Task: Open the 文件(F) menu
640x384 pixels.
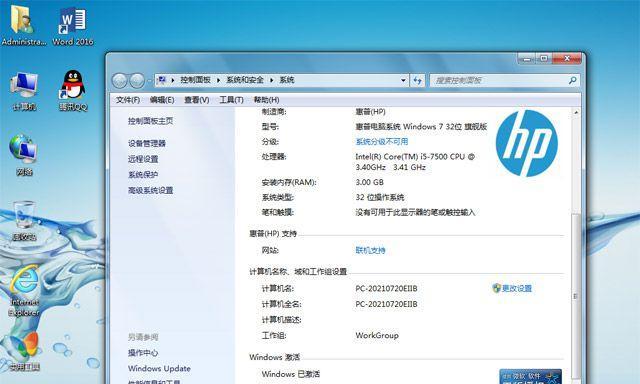Action: [128, 100]
